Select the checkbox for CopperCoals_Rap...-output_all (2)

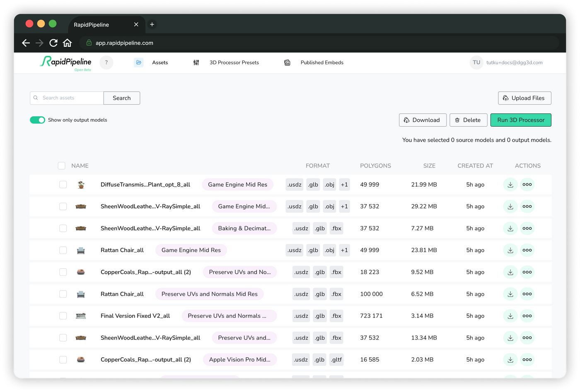[63, 272]
